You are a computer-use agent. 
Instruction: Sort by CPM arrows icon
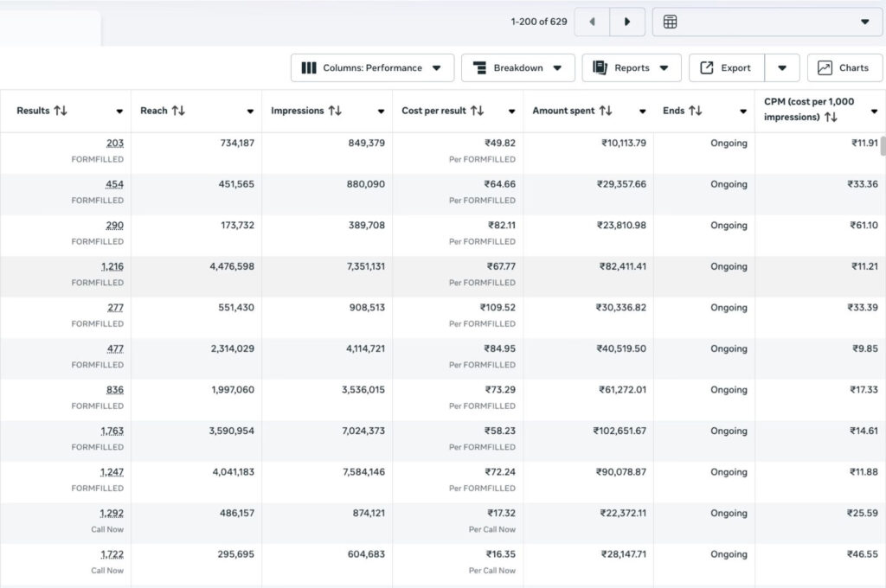tap(831, 117)
